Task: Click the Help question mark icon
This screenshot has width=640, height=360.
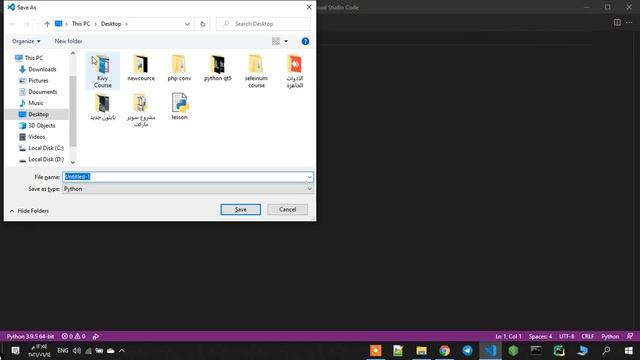Action: (x=305, y=41)
